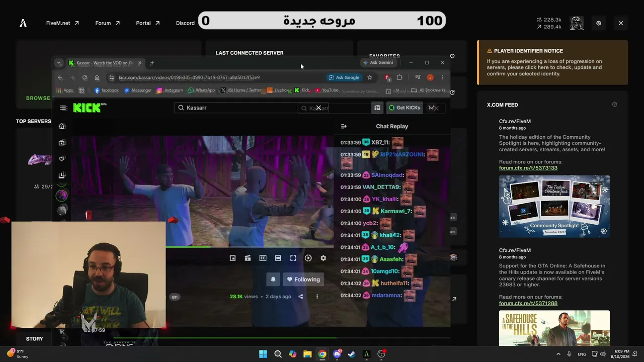Viewport: 644px width, 362px height.
Task: Open FiveM launcher settings gear
Action: 598,23
